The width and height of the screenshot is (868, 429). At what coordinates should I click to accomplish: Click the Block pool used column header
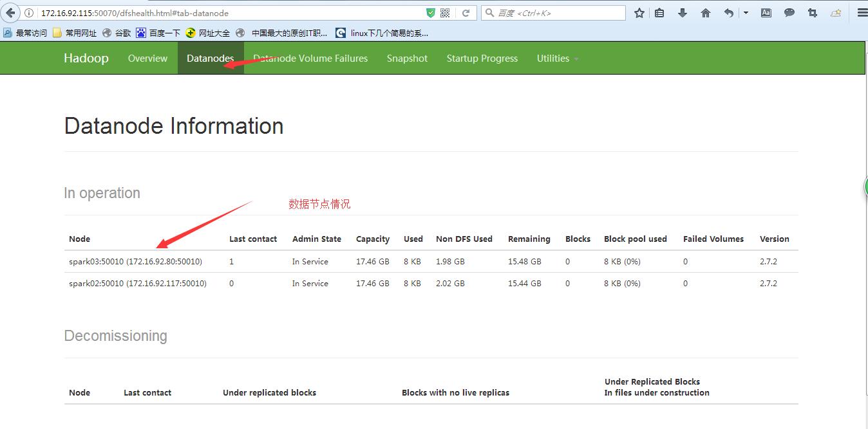tap(636, 239)
